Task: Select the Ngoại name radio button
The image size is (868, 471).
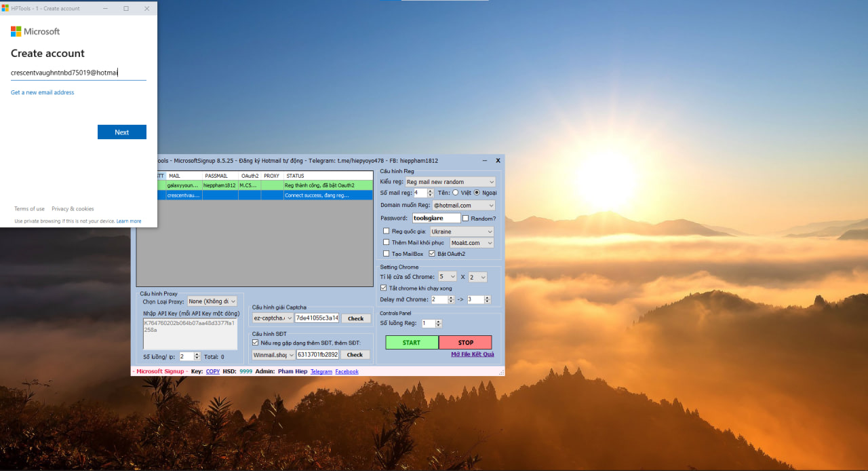Action: click(477, 193)
